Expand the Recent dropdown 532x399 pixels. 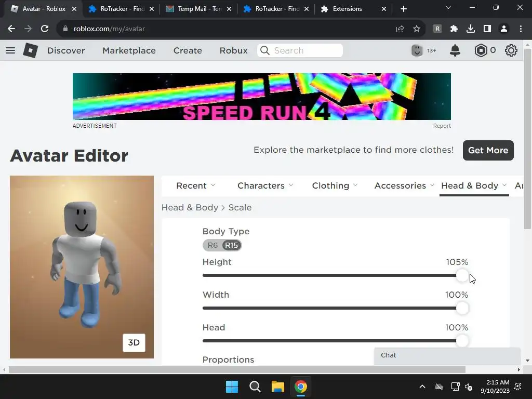coord(196,185)
